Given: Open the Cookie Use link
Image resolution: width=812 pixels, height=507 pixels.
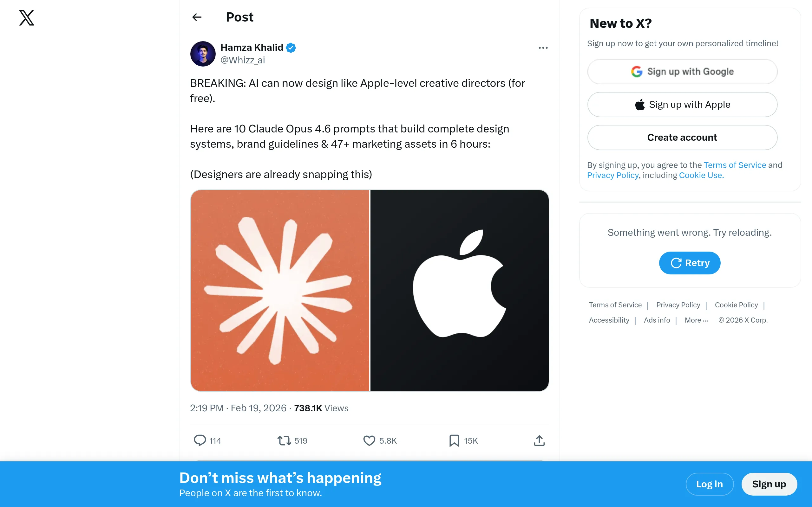Looking at the screenshot, I should (x=701, y=175).
